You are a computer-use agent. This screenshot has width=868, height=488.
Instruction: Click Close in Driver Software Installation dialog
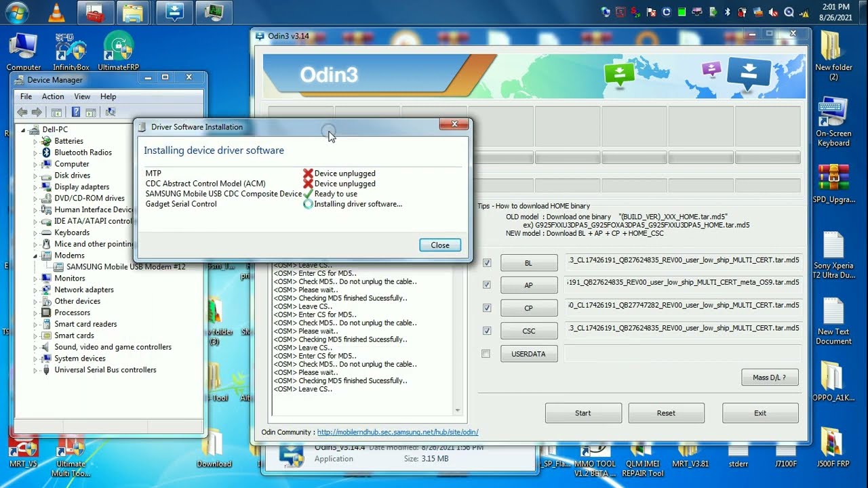pyautogui.click(x=440, y=245)
